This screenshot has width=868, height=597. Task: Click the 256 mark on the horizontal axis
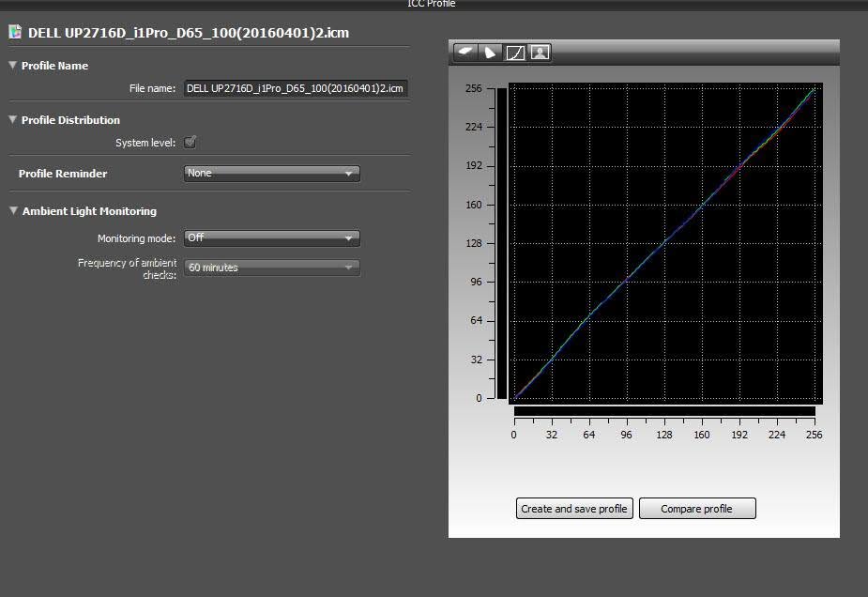point(814,435)
